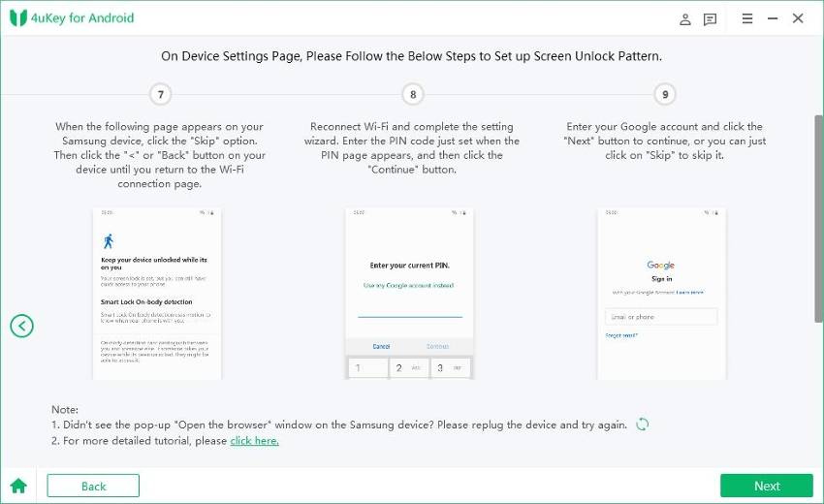Viewport: 824px width, 504px height.
Task: Click the step 9 number circle
Action: click(664, 95)
